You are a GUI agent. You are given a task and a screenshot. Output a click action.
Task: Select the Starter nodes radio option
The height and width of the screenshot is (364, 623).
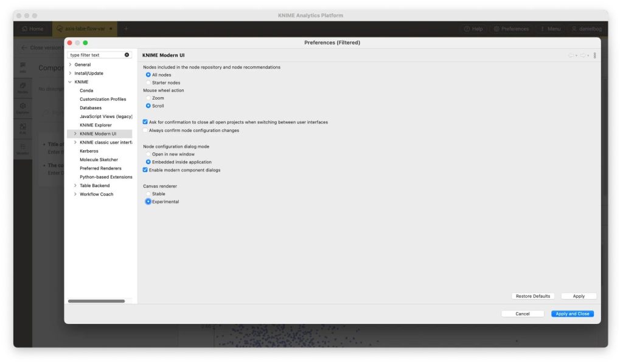click(x=148, y=83)
